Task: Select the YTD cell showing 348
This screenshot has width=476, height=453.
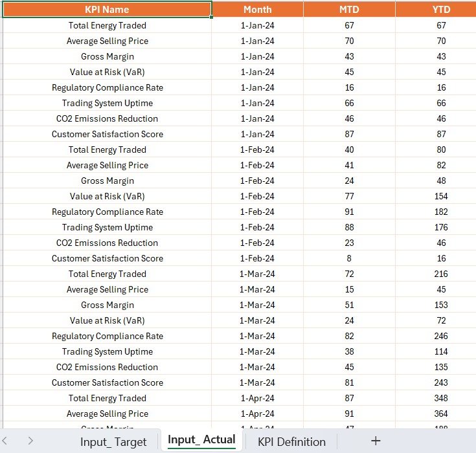Action: point(441,398)
